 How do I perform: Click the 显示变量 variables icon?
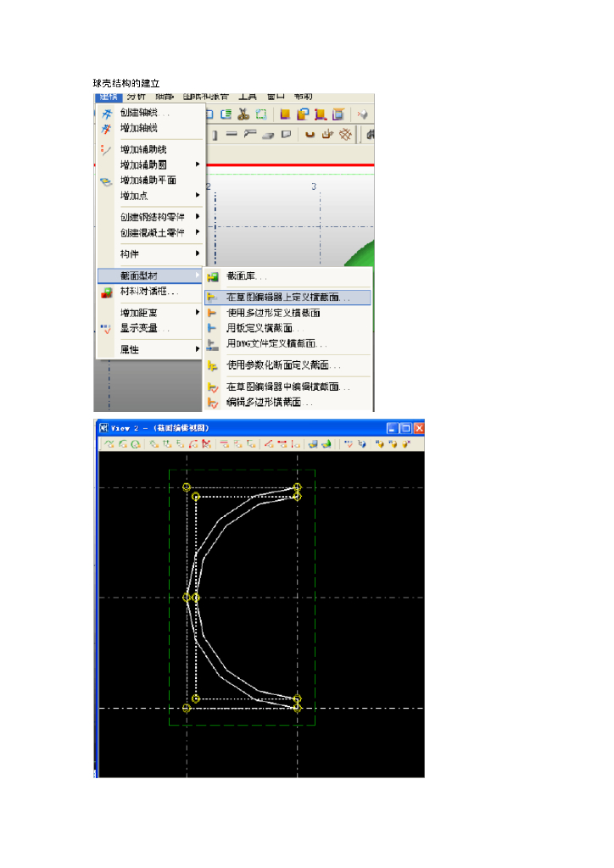[x=106, y=329]
